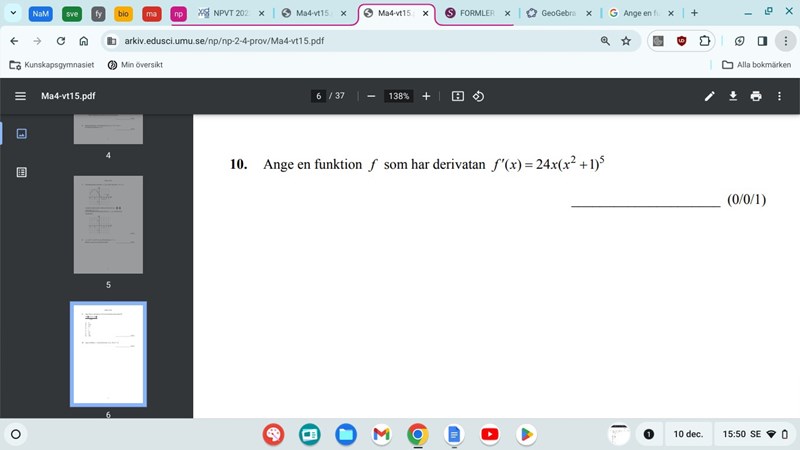Open the Alla bokmärken folder
The height and width of the screenshot is (450, 800).
coord(756,65)
